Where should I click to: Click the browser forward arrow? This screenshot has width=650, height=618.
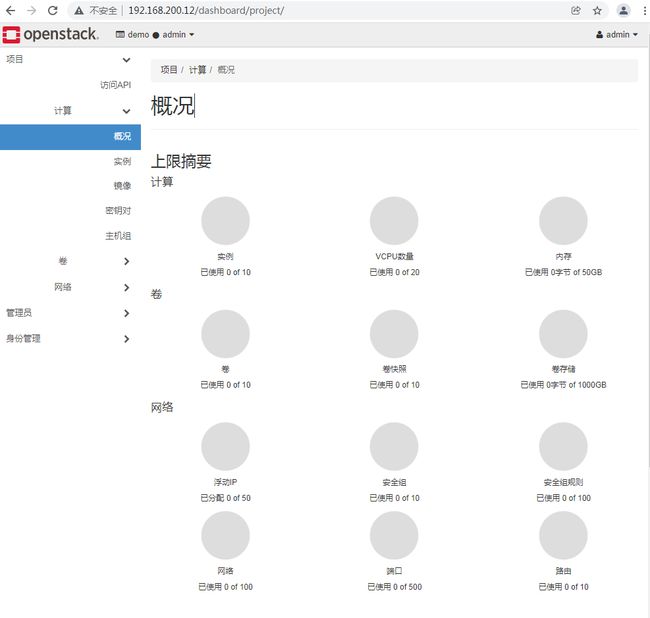32,10
